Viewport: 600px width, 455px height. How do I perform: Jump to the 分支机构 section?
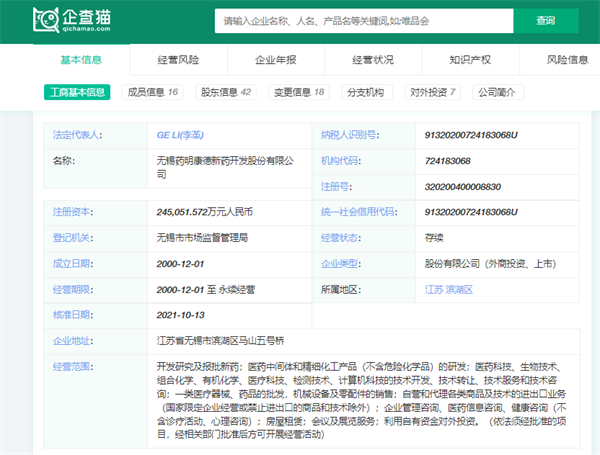pyautogui.click(x=365, y=93)
